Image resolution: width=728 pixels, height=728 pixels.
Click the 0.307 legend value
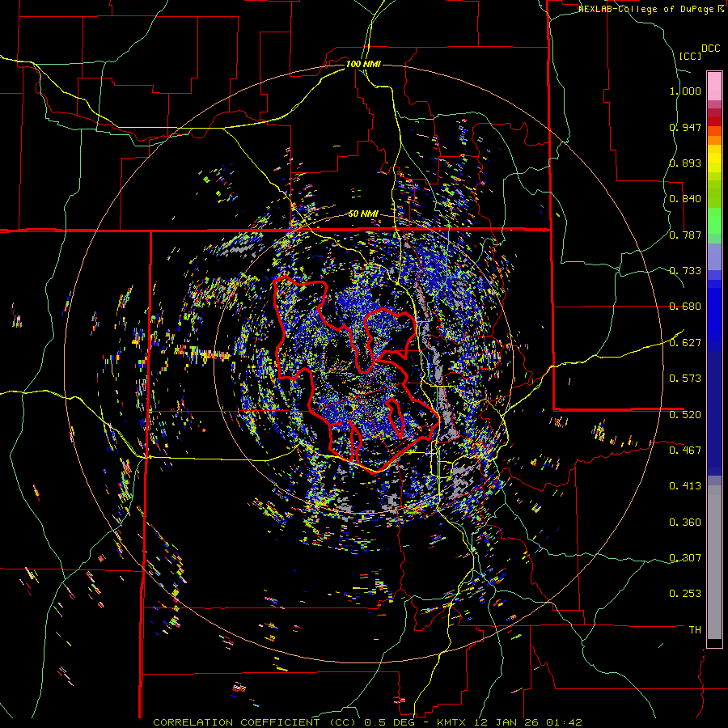(x=685, y=557)
